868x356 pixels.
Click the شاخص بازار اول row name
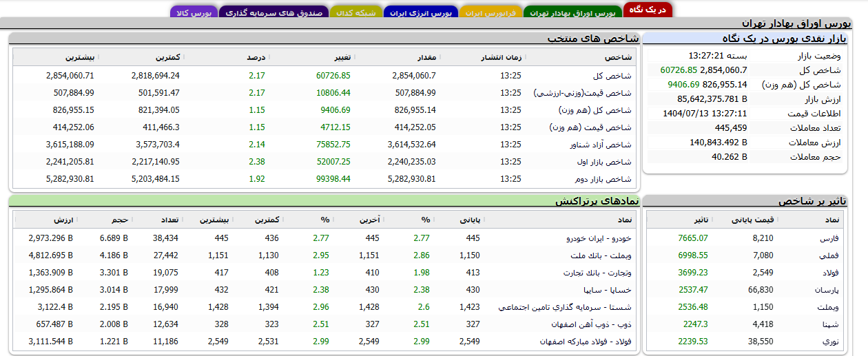point(604,162)
